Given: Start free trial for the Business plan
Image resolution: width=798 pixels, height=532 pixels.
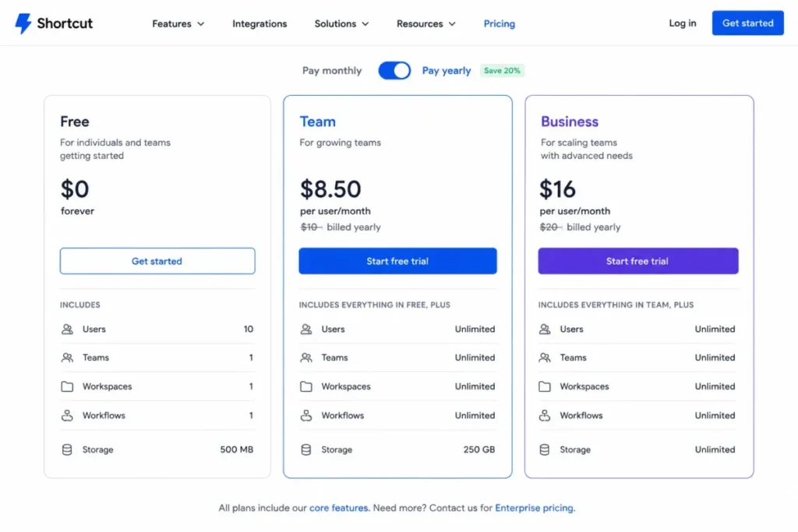Looking at the screenshot, I should 637,261.
